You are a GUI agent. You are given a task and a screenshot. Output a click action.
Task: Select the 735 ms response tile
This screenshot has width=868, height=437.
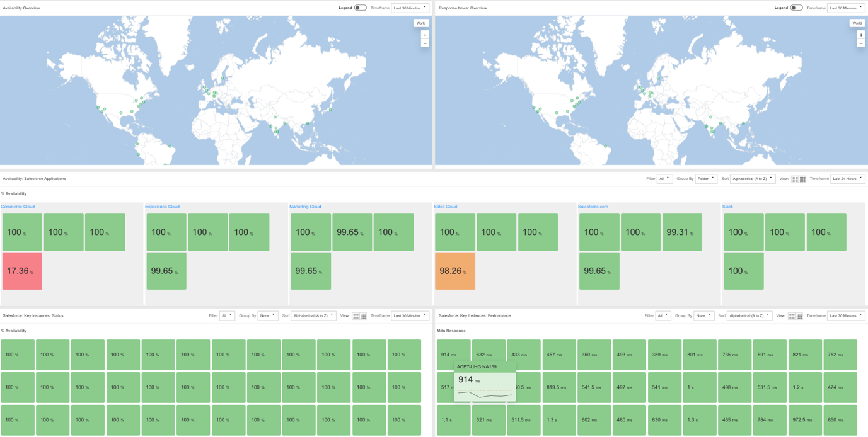[735, 355]
